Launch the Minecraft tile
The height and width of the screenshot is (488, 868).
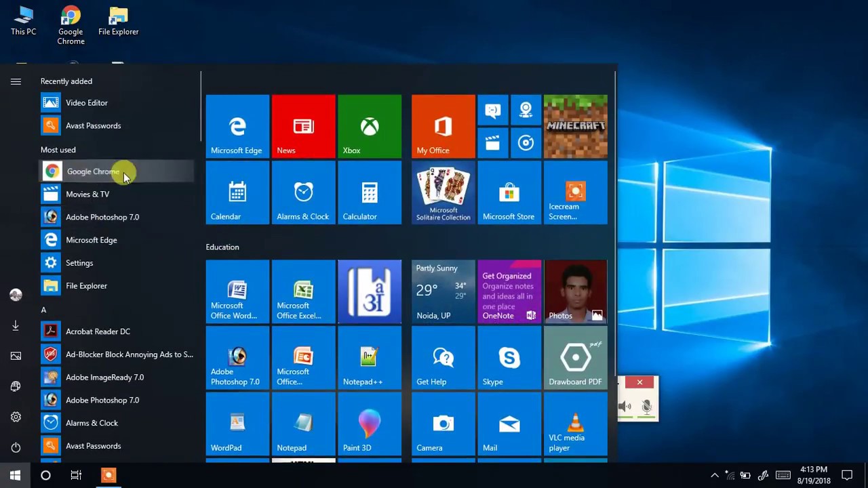pyautogui.click(x=576, y=127)
